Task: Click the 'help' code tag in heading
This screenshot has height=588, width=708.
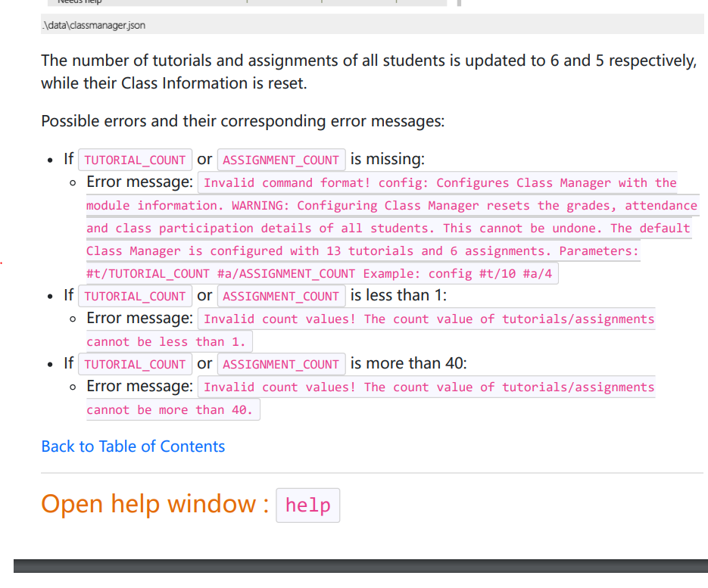Action: coord(308,505)
